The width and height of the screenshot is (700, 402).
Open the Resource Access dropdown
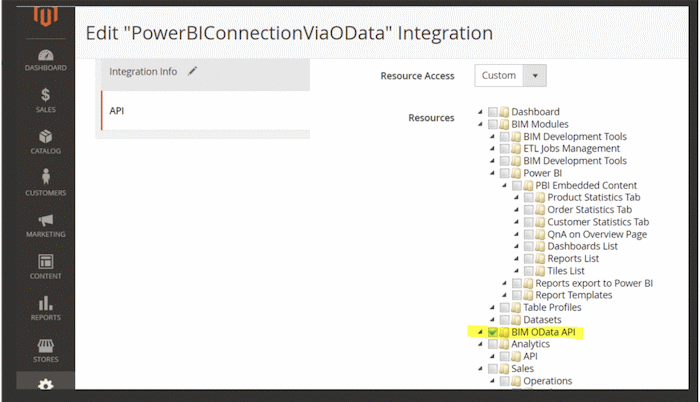[x=510, y=75]
